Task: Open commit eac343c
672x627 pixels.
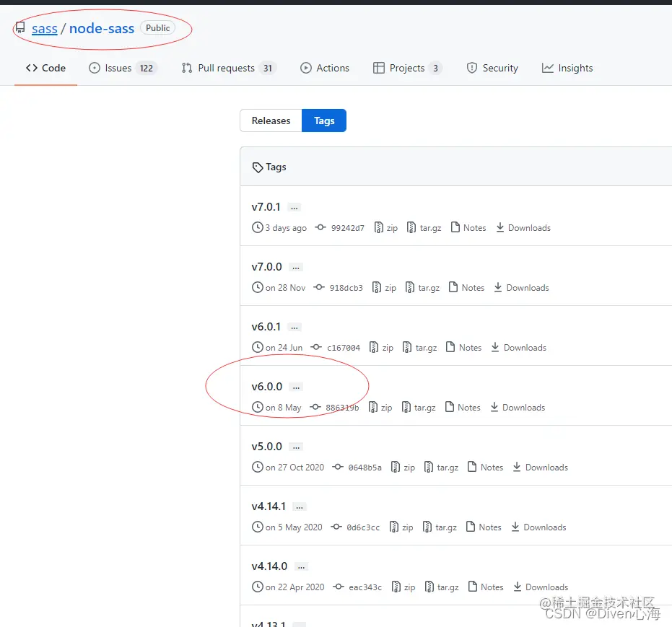Action: pyautogui.click(x=365, y=587)
